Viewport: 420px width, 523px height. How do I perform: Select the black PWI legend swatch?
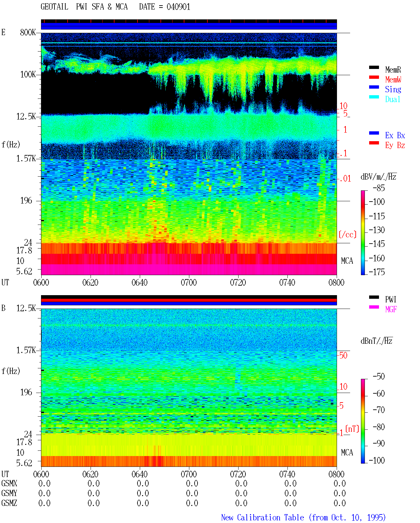pyautogui.click(x=374, y=297)
